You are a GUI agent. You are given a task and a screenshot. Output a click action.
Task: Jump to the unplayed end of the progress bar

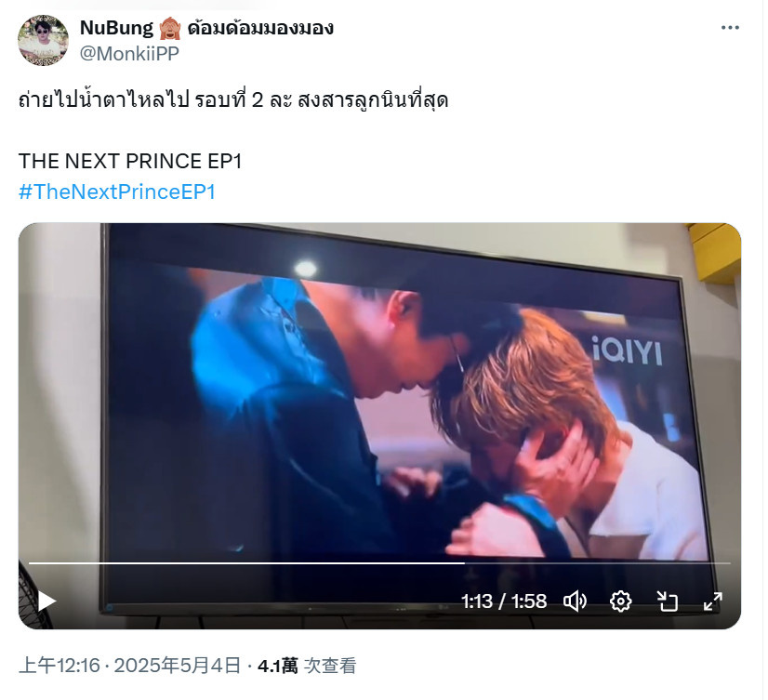(598, 563)
